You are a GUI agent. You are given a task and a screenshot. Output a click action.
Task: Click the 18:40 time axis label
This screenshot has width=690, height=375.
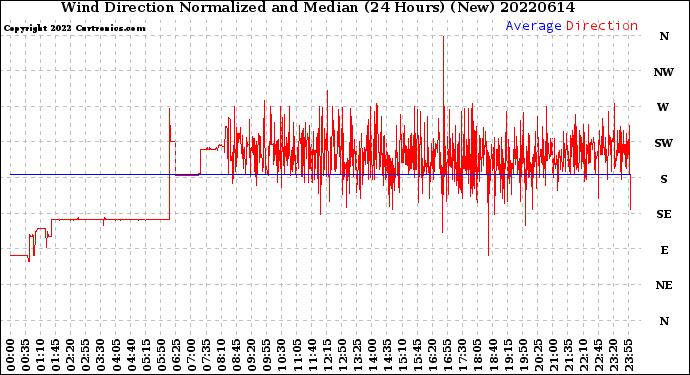point(492,355)
